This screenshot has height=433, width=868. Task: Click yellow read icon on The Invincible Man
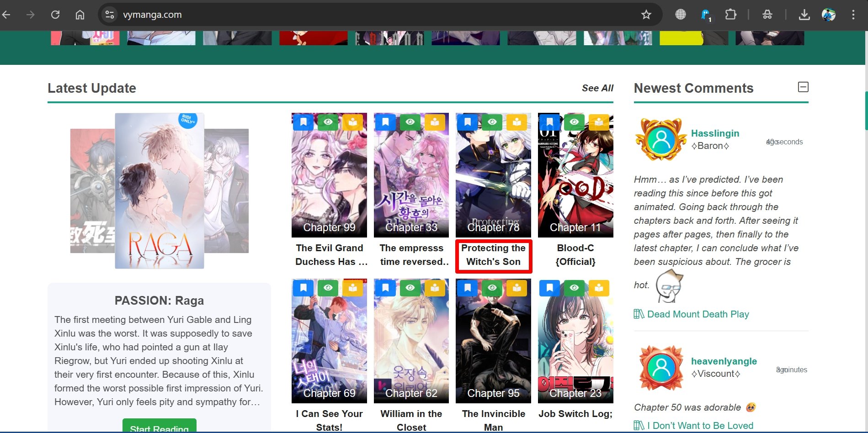pos(517,288)
